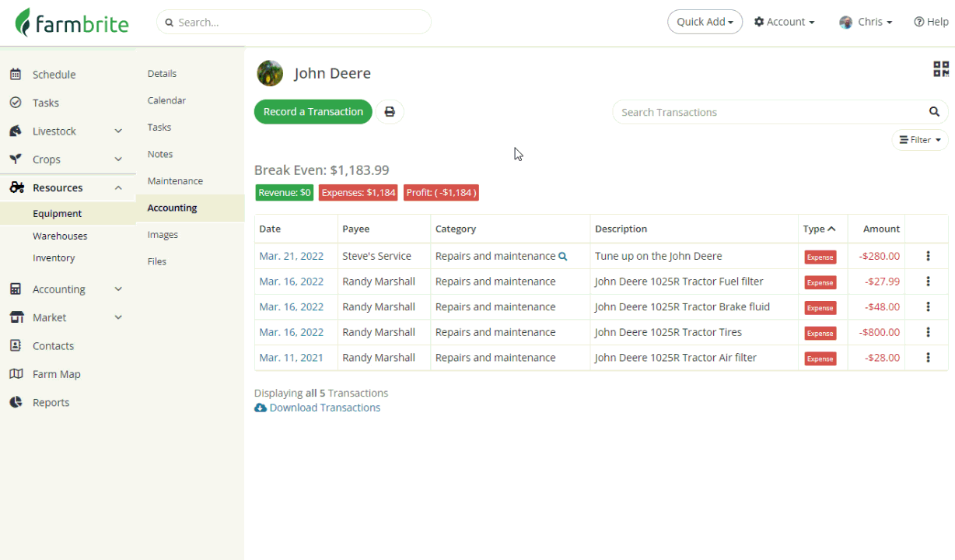Click the Accounting calculator icon in sidebar
Viewport: 955px width, 560px height.
16,289
